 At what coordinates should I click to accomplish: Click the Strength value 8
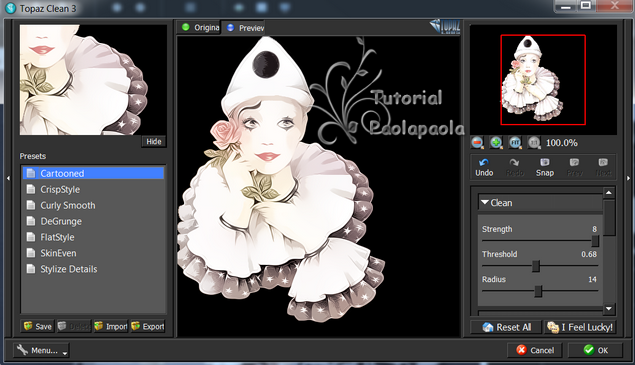(595, 229)
